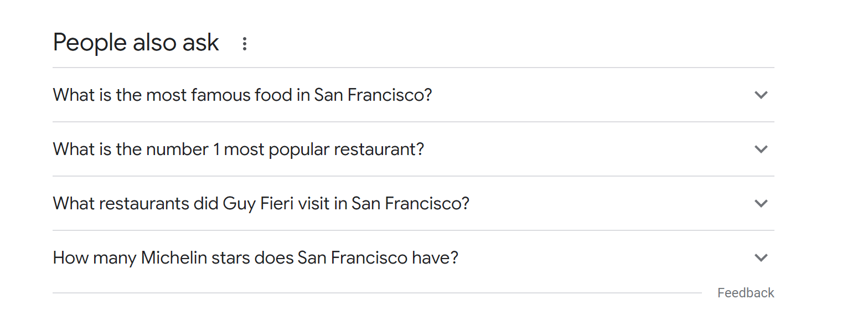Expand "What is the most famous food in San Francisco?"

click(242, 95)
